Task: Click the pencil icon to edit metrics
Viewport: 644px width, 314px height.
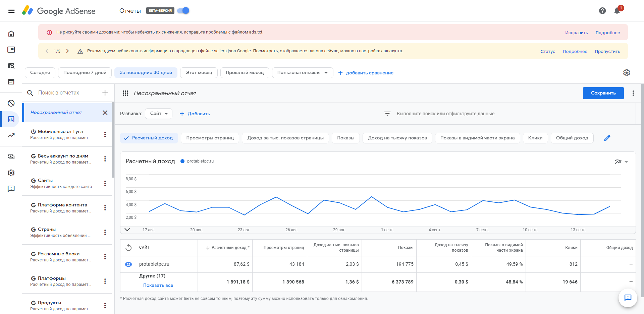Action: tap(607, 138)
